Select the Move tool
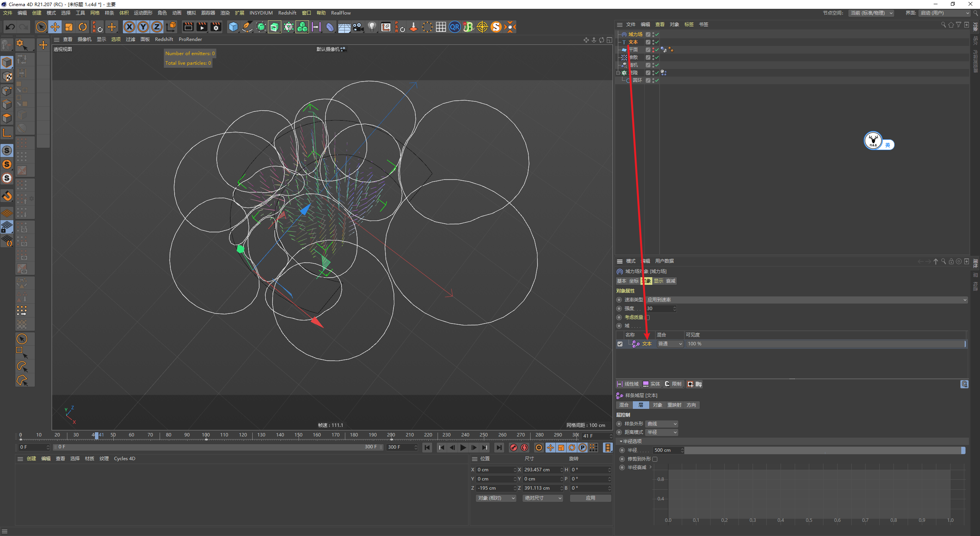Image resolution: width=980 pixels, height=536 pixels. pos(55,27)
